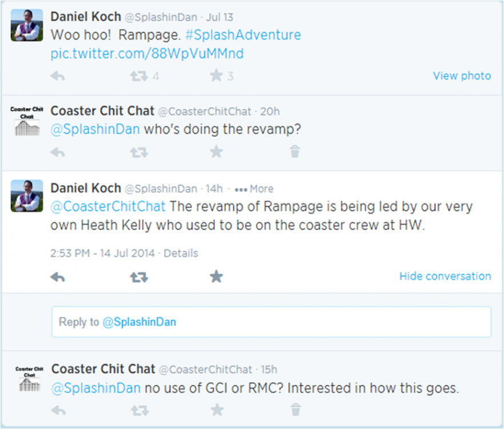The width and height of the screenshot is (504, 429).
Task: Open the More options dropdown
Action: tap(254, 189)
